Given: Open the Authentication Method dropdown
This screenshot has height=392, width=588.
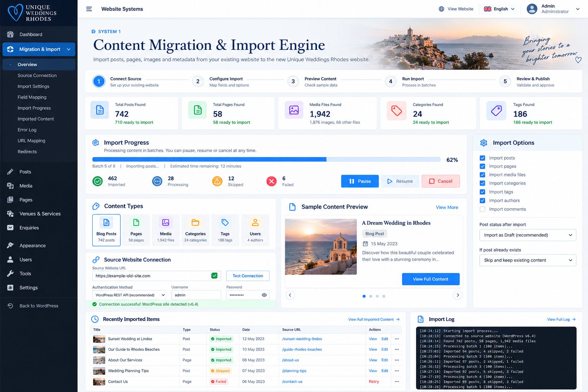Looking at the screenshot, I should (129, 295).
